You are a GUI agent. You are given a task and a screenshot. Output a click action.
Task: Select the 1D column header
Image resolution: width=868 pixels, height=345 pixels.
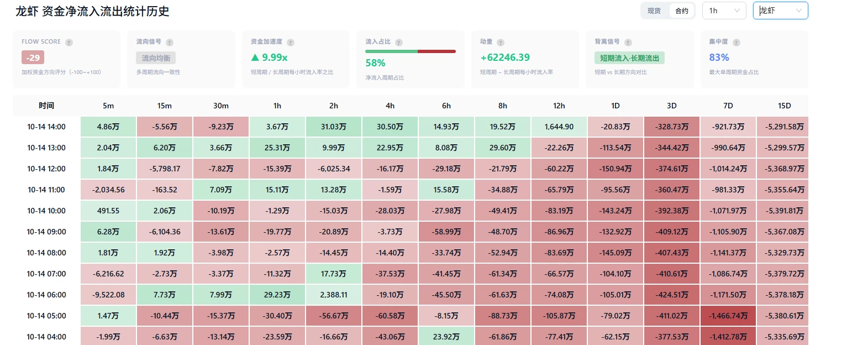616,106
